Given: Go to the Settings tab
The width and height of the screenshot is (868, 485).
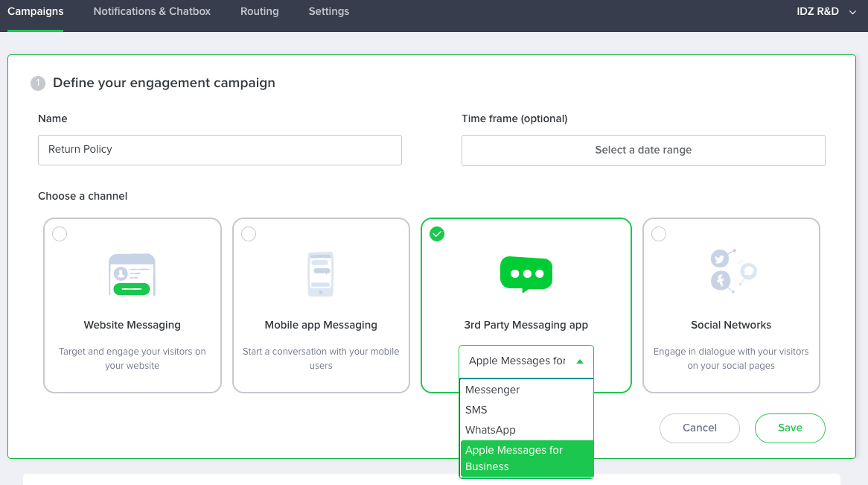Looking at the screenshot, I should pos(328,11).
